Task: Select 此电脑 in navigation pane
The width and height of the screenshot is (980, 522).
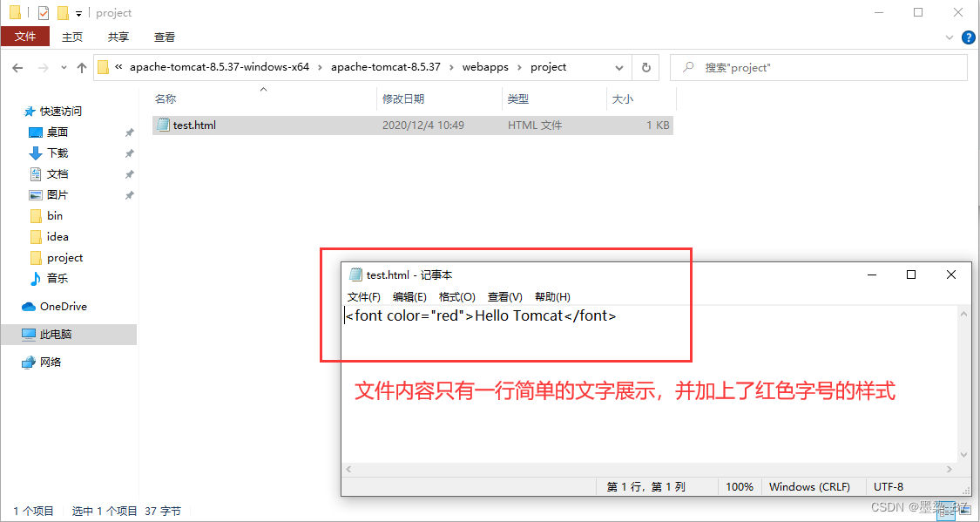Action: point(68,335)
